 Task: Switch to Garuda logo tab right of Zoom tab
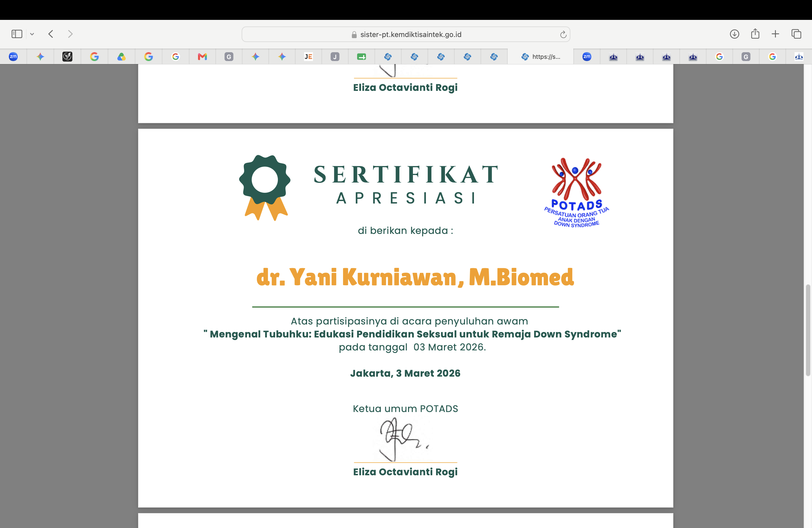click(x=613, y=57)
